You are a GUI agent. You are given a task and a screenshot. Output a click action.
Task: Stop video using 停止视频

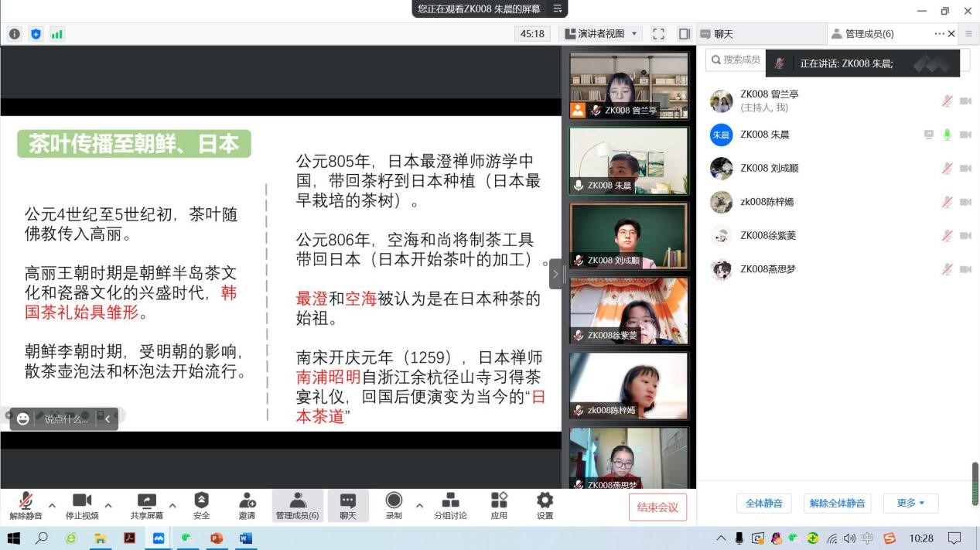point(82,505)
